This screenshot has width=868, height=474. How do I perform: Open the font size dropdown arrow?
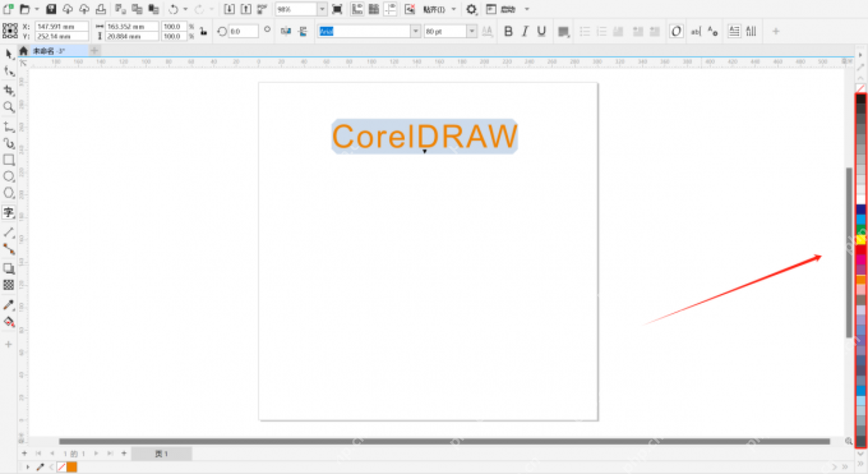[472, 31]
